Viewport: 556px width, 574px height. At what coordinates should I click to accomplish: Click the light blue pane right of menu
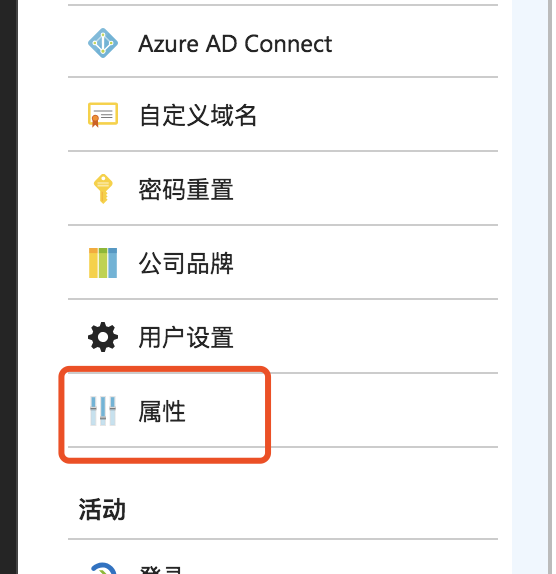click(x=529, y=287)
